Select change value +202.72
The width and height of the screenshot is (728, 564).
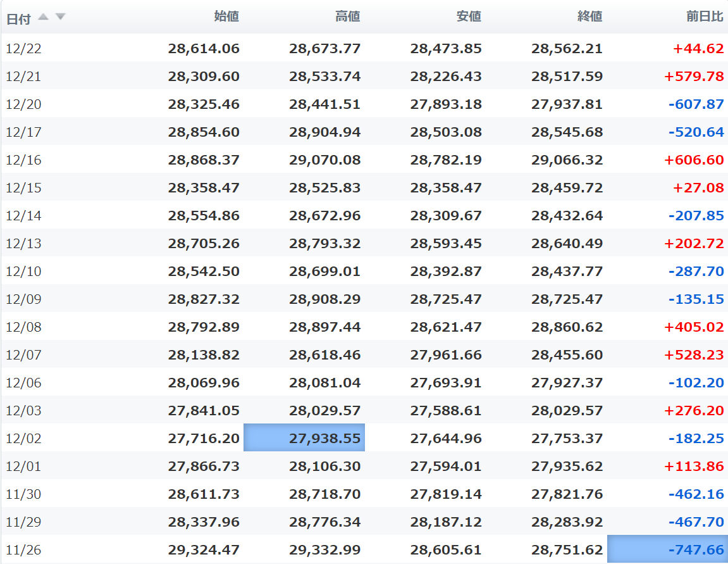[x=694, y=244]
